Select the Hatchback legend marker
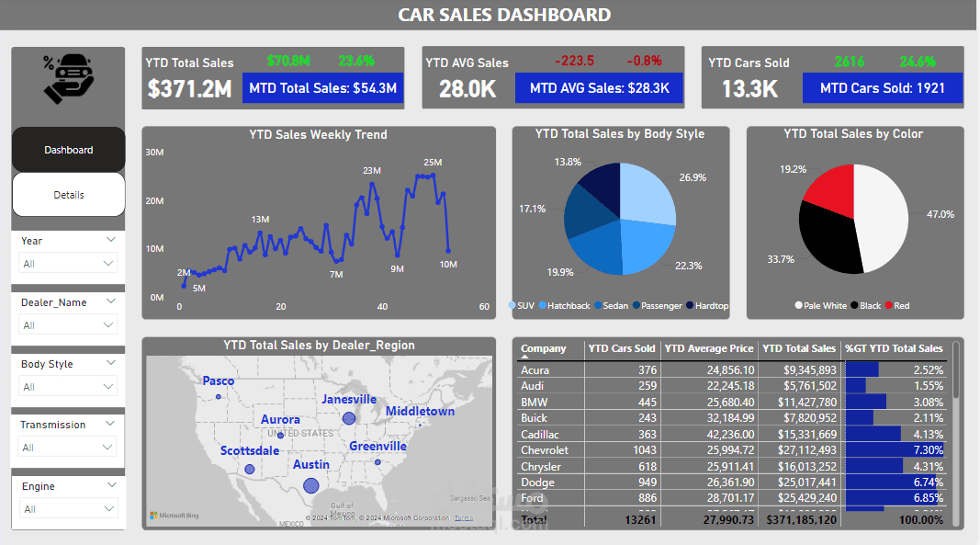The image size is (980, 545). (x=543, y=304)
